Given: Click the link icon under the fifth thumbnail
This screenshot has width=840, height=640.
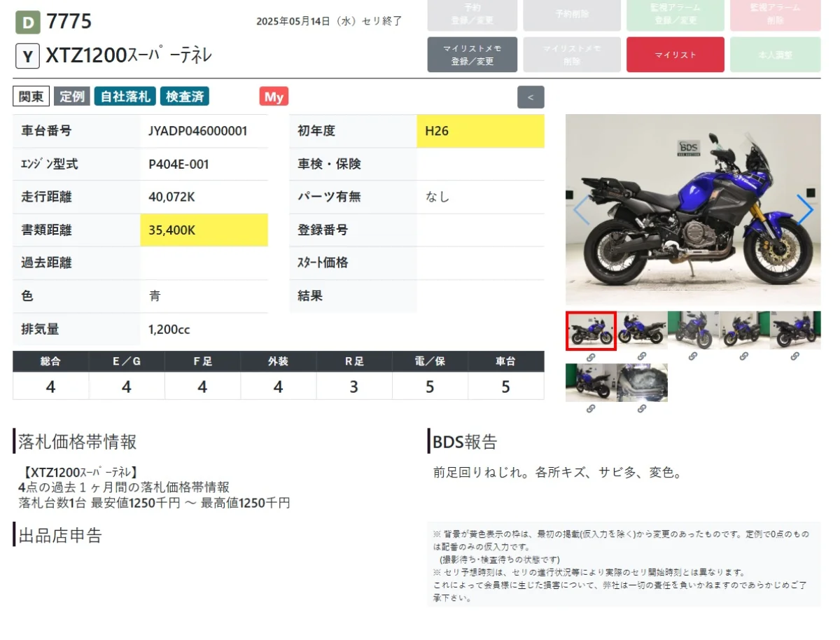Looking at the screenshot, I should tap(794, 357).
